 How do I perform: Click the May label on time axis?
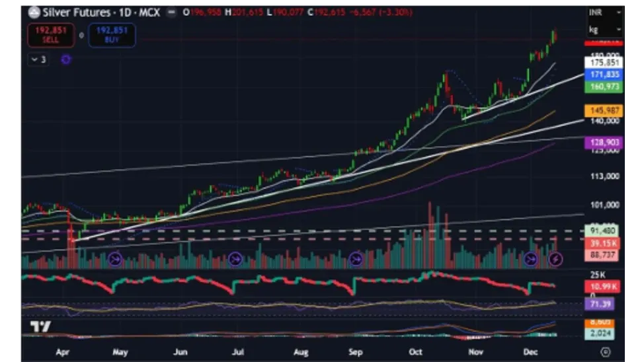click(120, 352)
